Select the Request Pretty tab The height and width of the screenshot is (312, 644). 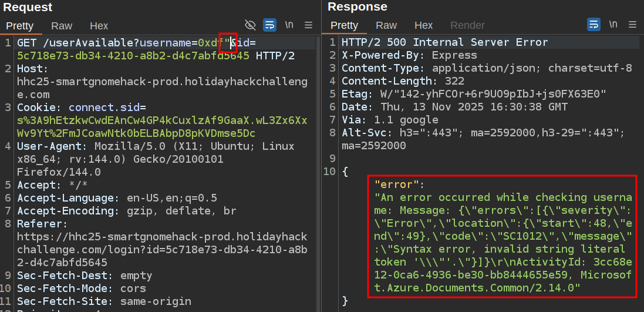click(19, 26)
